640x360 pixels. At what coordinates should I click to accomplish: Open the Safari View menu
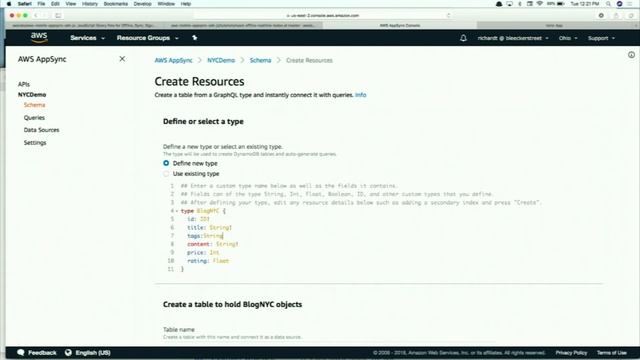[71, 4]
